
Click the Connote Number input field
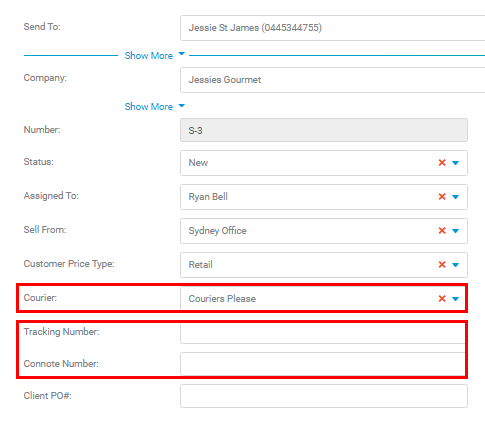click(323, 364)
